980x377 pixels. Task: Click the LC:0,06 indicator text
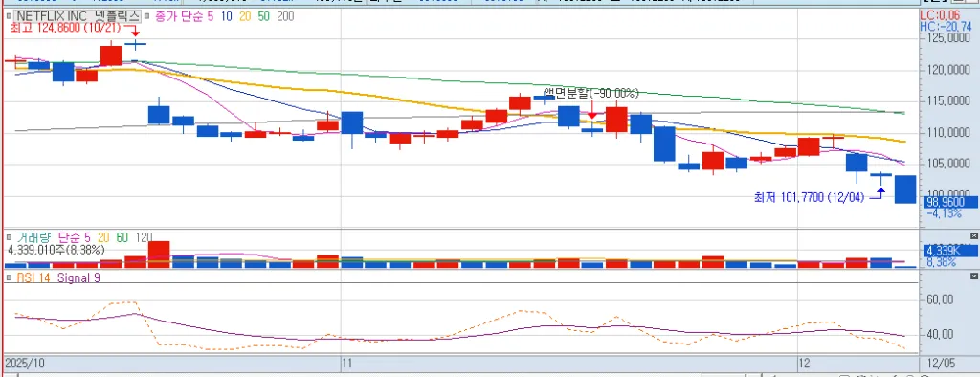[x=940, y=15]
